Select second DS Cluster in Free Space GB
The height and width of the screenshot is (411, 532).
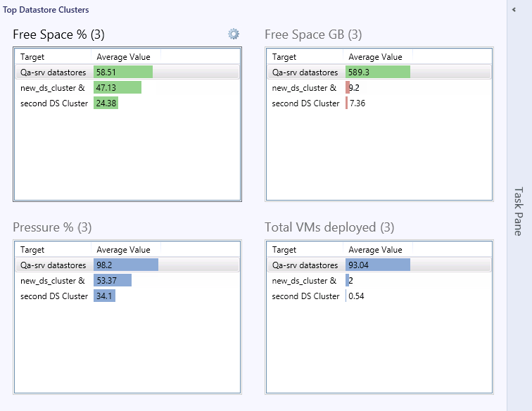click(x=379, y=103)
